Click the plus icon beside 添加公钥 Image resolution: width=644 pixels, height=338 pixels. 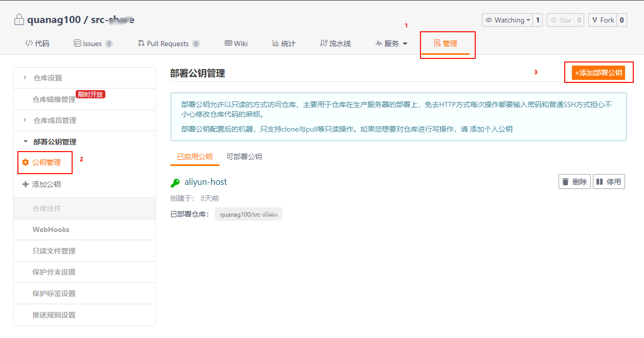coord(26,184)
